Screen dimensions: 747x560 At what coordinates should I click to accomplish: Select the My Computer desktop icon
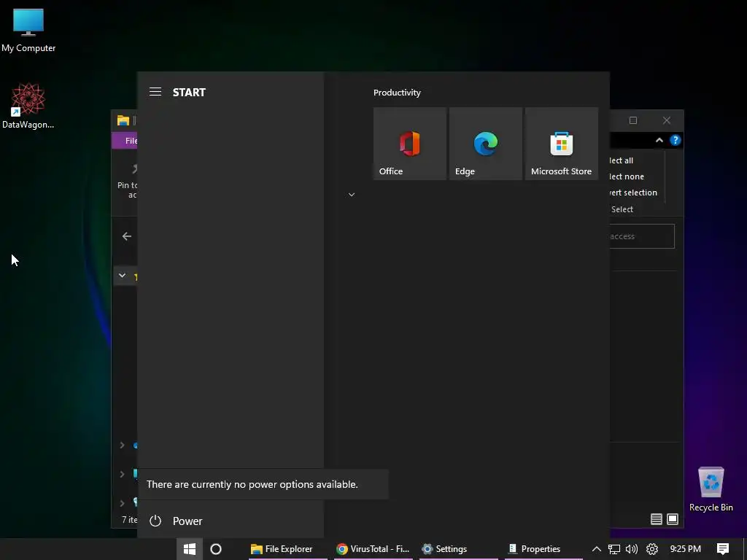tap(28, 31)
